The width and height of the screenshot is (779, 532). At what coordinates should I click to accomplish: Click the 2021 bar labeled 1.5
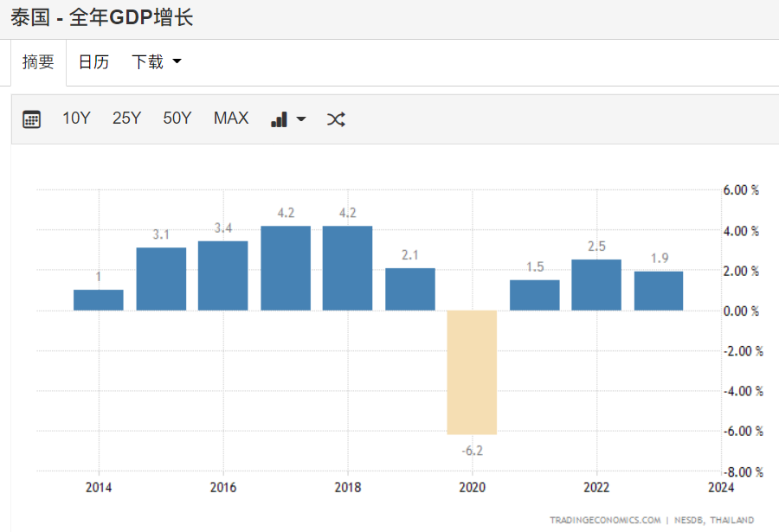535,295
